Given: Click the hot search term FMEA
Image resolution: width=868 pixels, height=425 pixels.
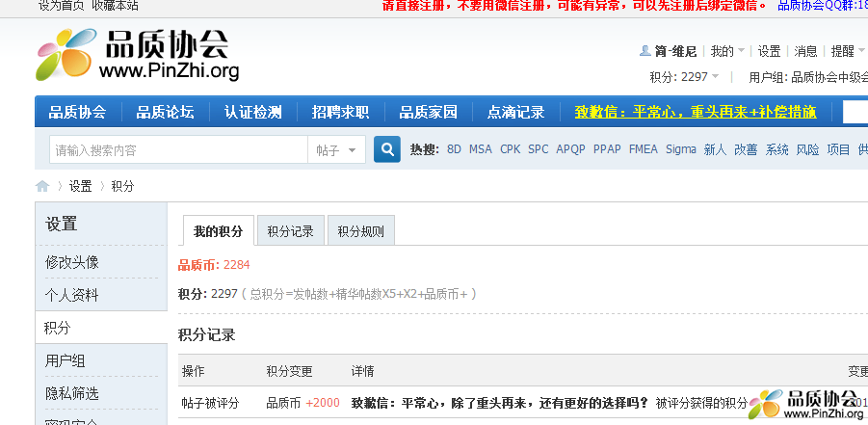Looking at the screenshot, I should (x=644, y=149).
